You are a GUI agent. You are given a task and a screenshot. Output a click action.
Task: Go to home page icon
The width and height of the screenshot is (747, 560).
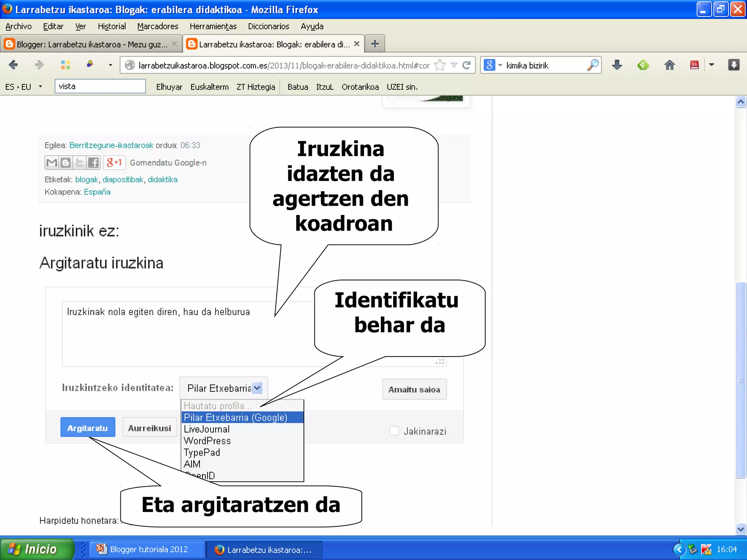(x=669, y=65)
